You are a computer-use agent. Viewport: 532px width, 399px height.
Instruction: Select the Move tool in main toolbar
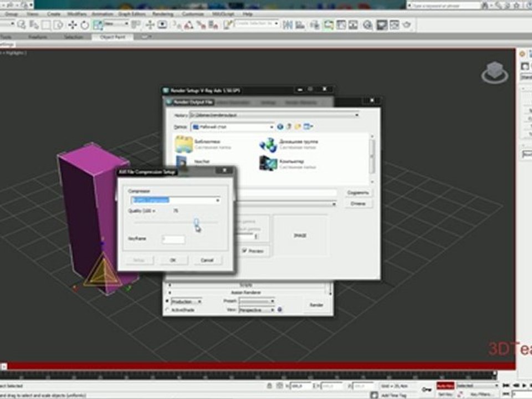(72, 25)
